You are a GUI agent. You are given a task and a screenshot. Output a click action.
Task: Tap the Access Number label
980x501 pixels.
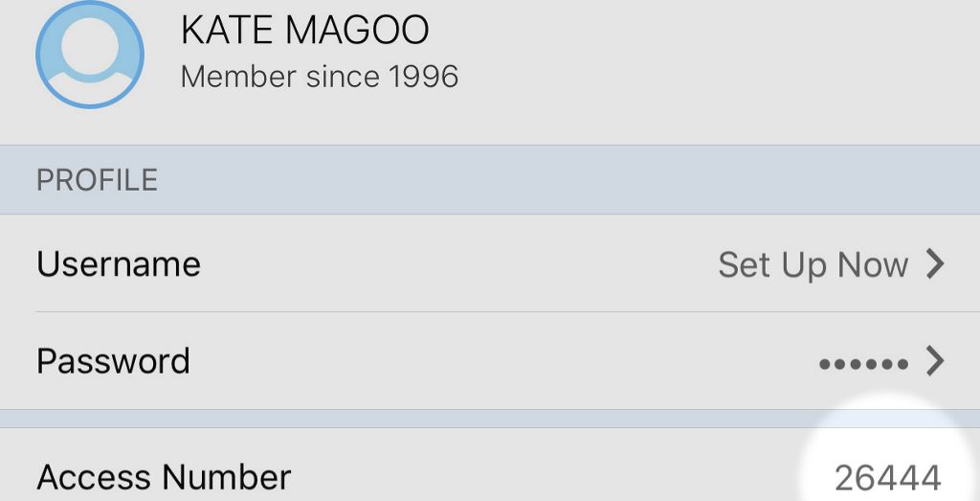(x=164, y=476)
